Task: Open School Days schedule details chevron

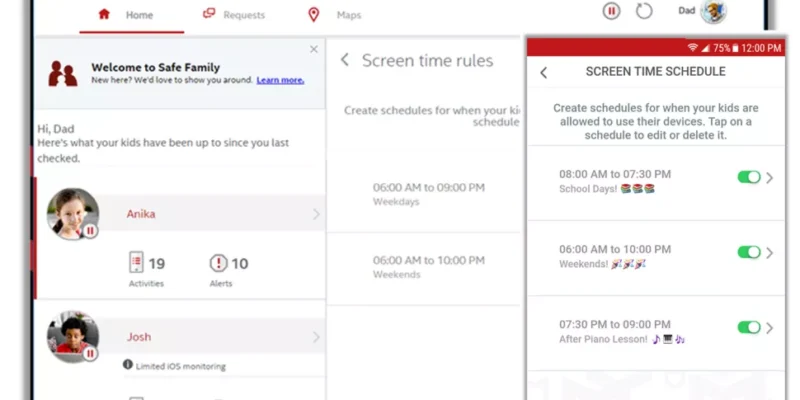Action: [x=770, y=178]
